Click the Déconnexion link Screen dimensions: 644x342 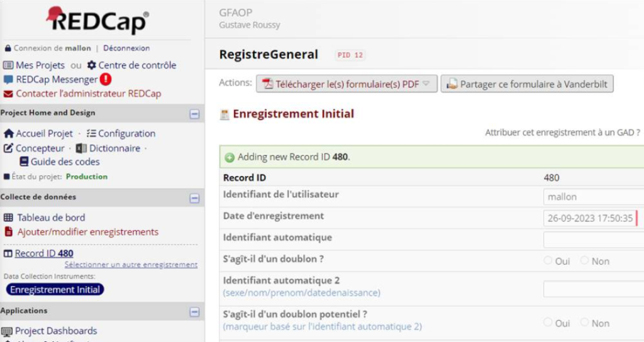[126, 48]
